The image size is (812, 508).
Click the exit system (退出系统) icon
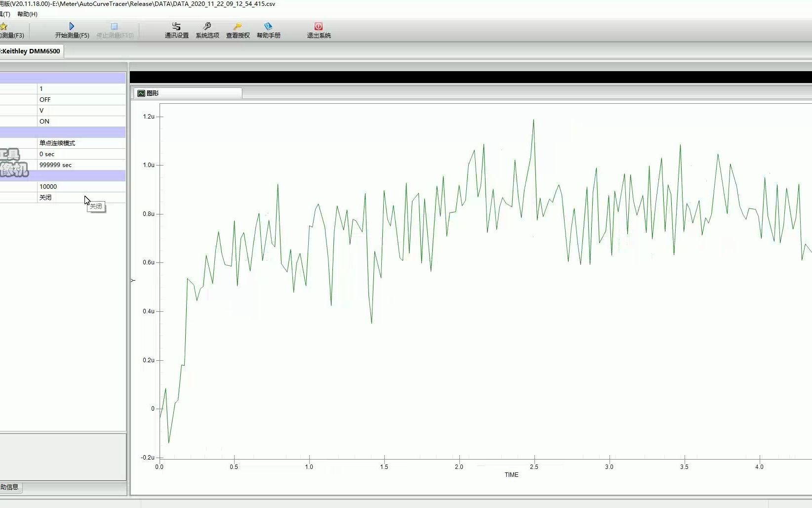click(x=319, y=26)
